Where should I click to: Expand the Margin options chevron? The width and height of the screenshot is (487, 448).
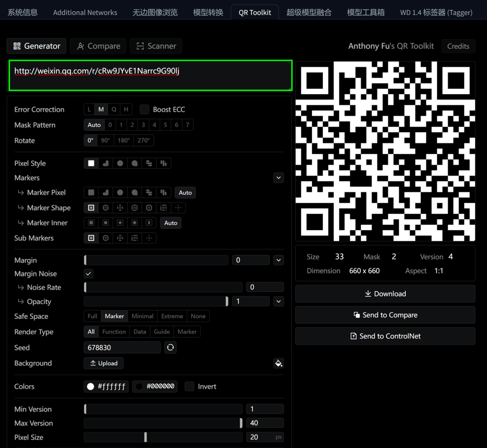(279, 260)
